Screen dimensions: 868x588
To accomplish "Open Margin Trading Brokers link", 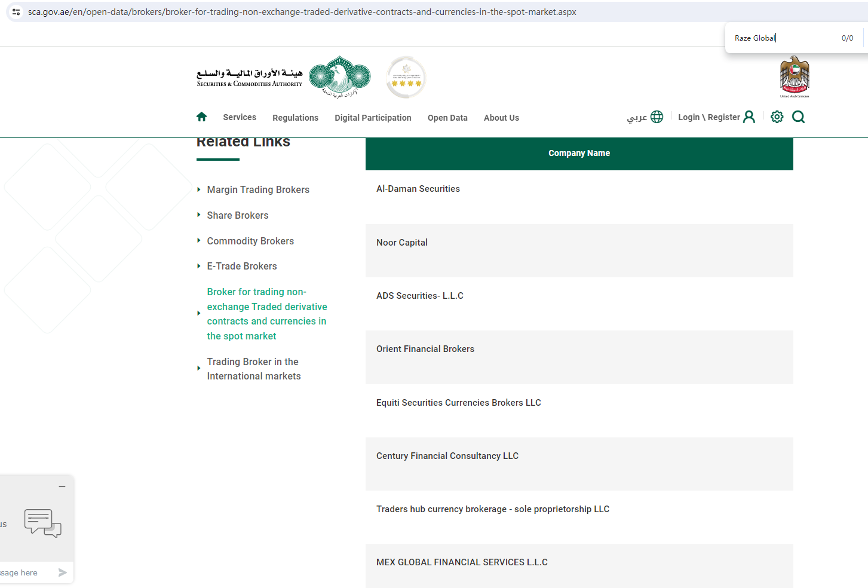I will 258,189.
